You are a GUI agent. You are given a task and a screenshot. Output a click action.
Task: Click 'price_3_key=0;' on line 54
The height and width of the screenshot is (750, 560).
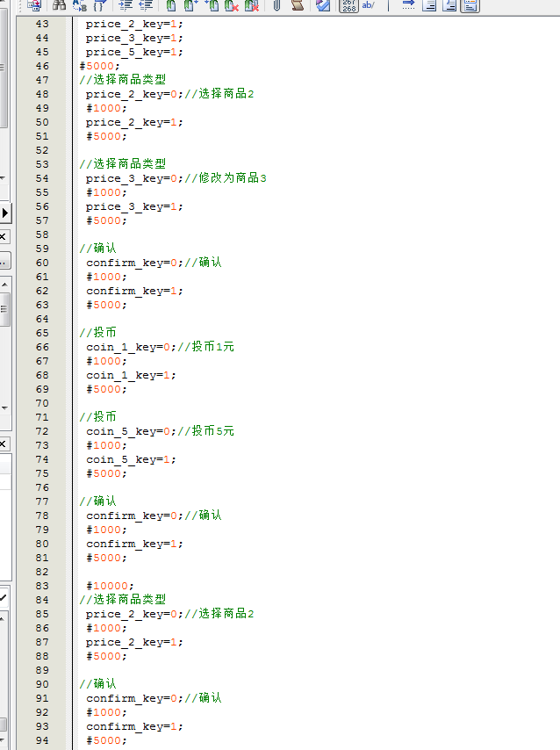(x=134, y=178)
